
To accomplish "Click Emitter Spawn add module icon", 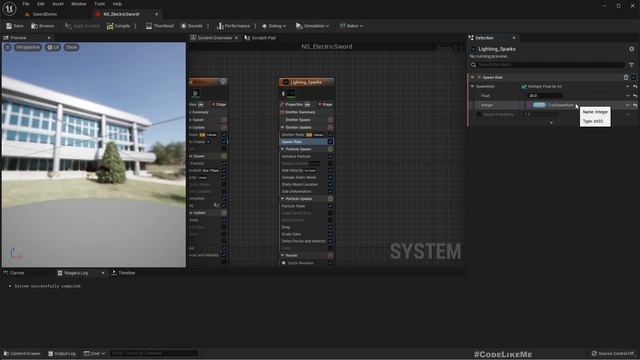I will 330,120.
